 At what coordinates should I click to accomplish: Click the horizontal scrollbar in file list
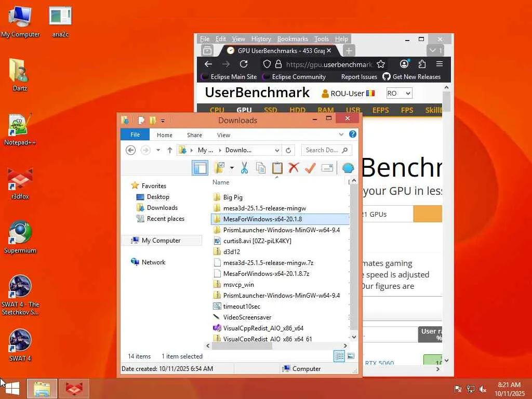click(x=242, y=345)
